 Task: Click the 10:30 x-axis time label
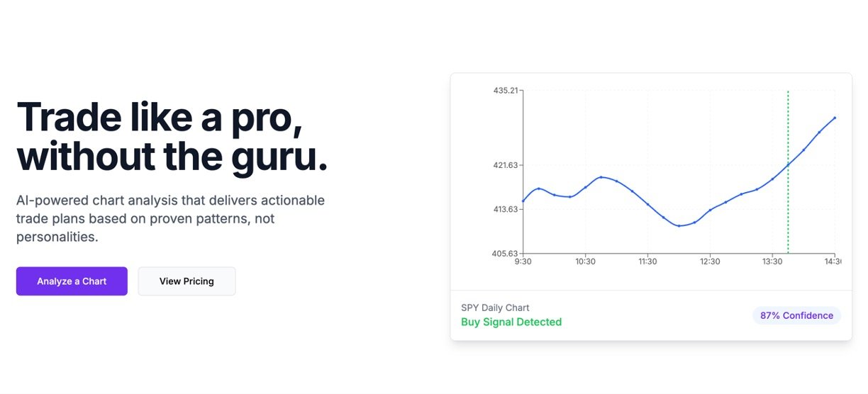585,261
